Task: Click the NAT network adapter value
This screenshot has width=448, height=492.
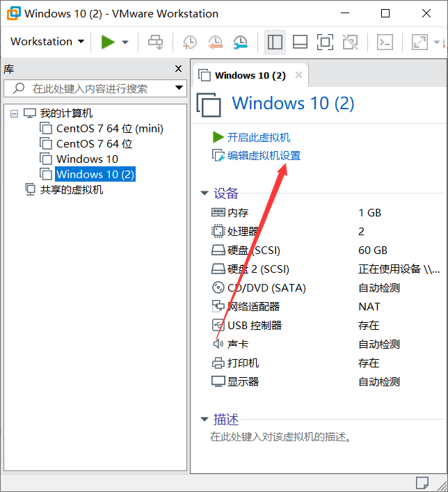Action: 369,307
